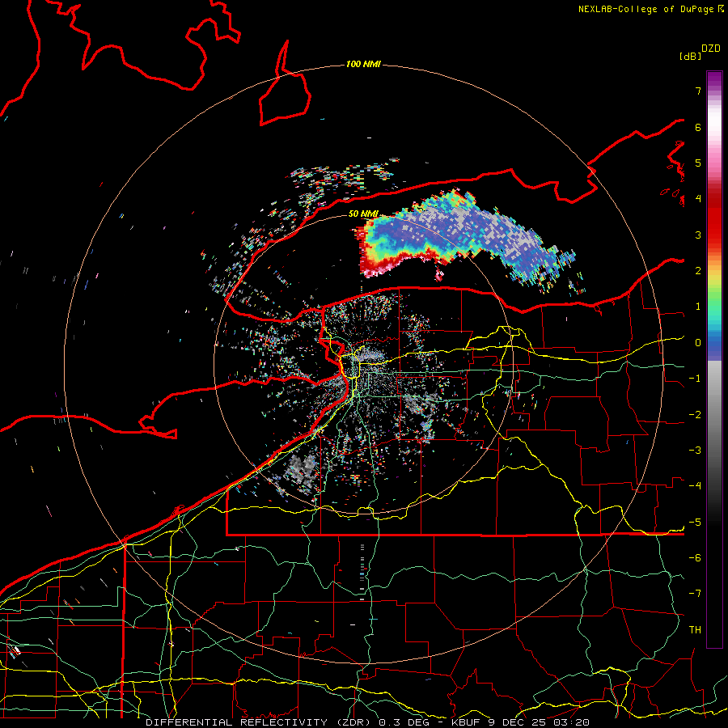Click the 6 value on the color scale

[698, 127]
